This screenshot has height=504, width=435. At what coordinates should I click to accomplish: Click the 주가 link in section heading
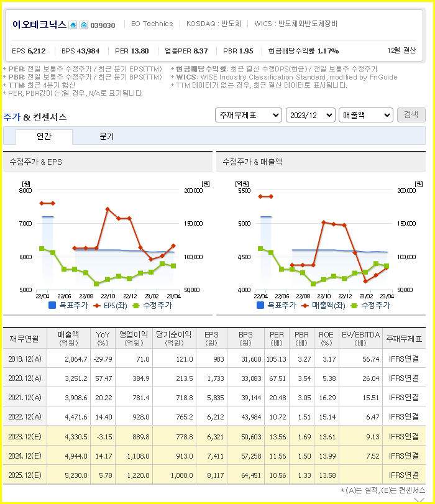click(x=12, y=117)
